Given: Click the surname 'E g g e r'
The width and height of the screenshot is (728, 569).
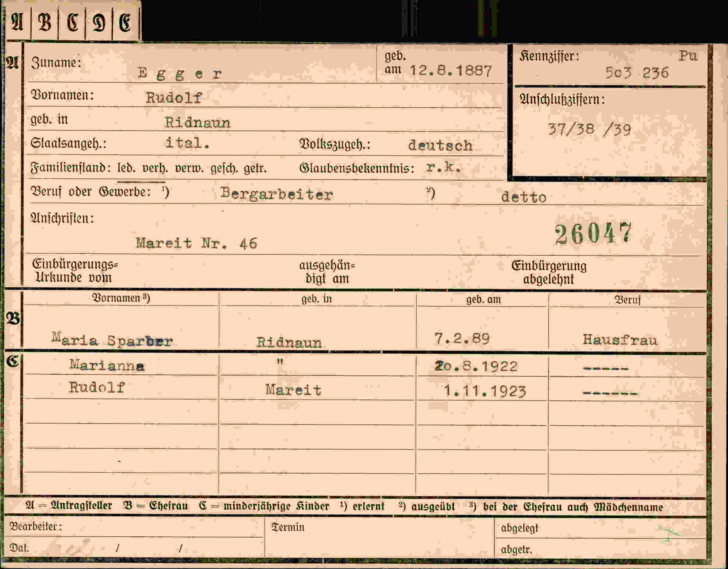Looking at the screenshot, I should [180, 74].
